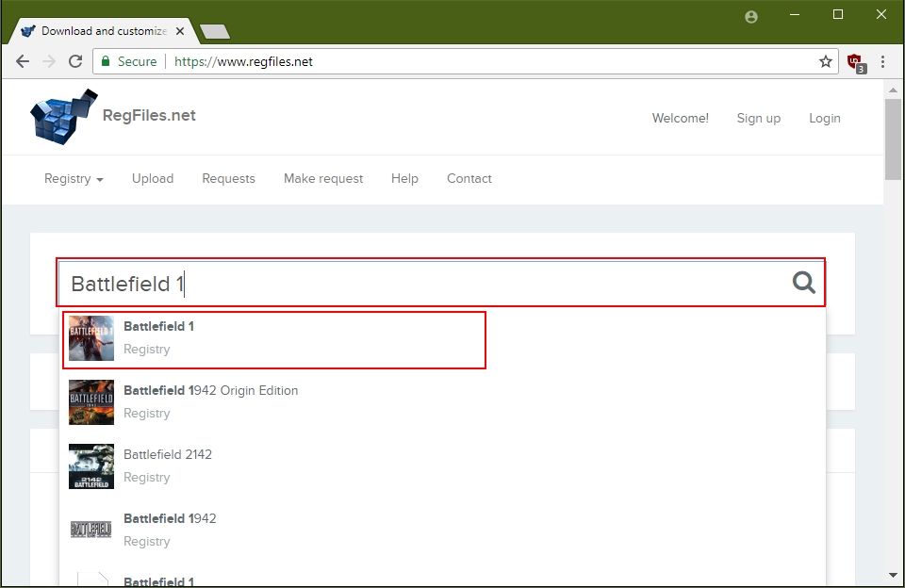
Task: Go to the Requests page
Action: point(228,178)
